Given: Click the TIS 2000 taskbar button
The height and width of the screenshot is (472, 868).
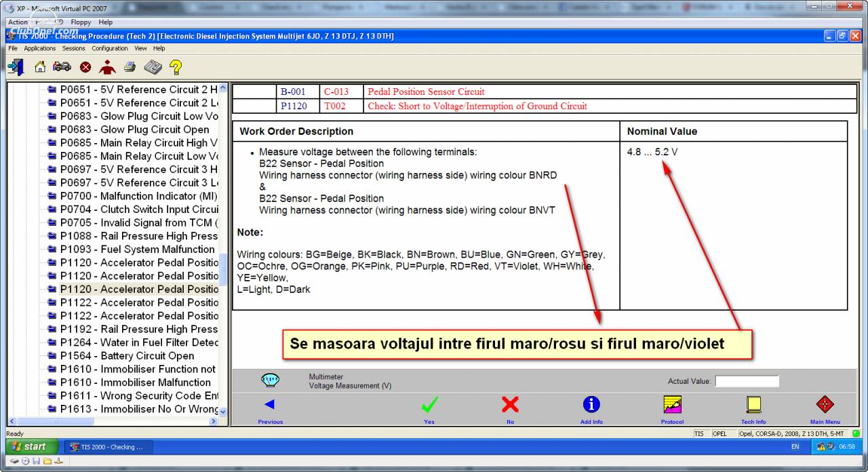Looking at the screenshot, I should (x=108, y=447).
